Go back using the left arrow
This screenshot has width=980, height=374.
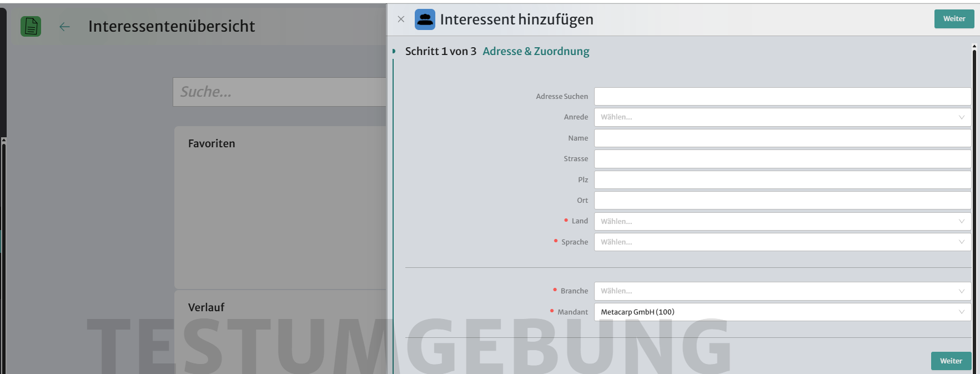pos(64,27)
